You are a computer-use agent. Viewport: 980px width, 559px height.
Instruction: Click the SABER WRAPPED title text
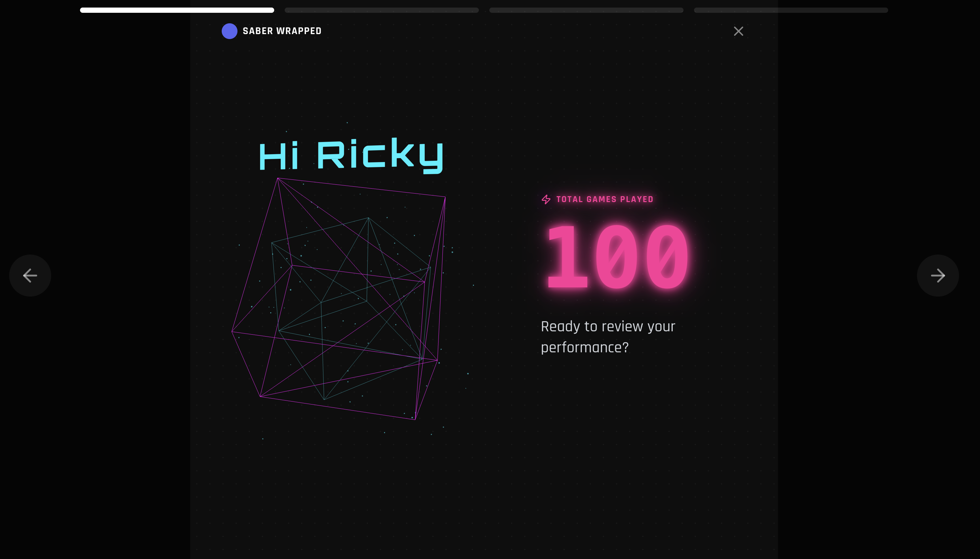tap(282, 31)
